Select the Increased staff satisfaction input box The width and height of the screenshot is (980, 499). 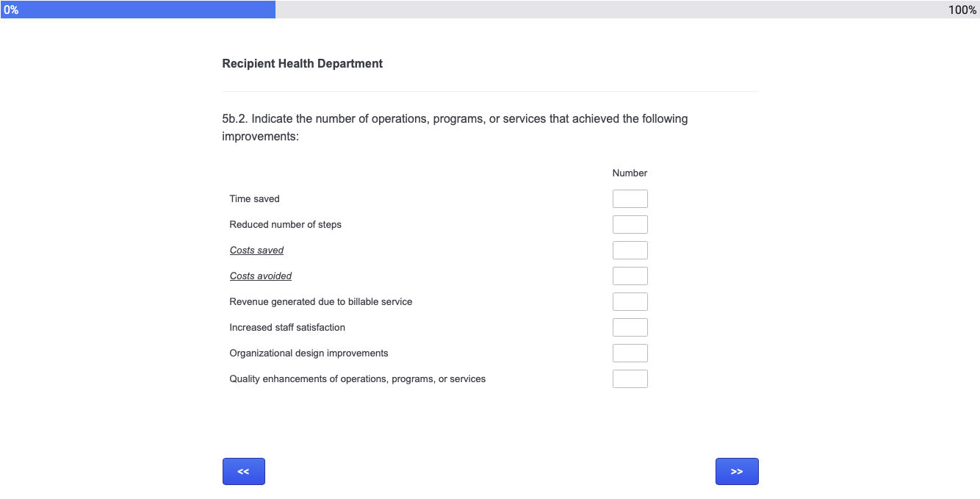pos(630,328)
